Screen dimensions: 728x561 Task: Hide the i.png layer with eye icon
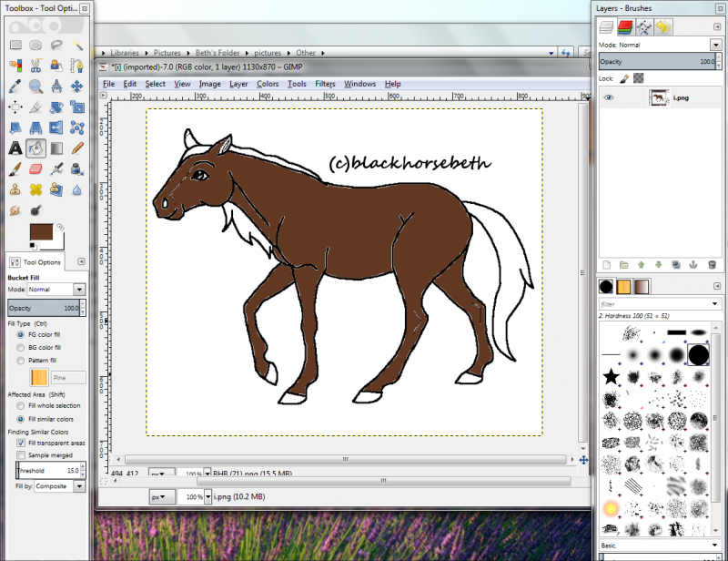(608, 97)
